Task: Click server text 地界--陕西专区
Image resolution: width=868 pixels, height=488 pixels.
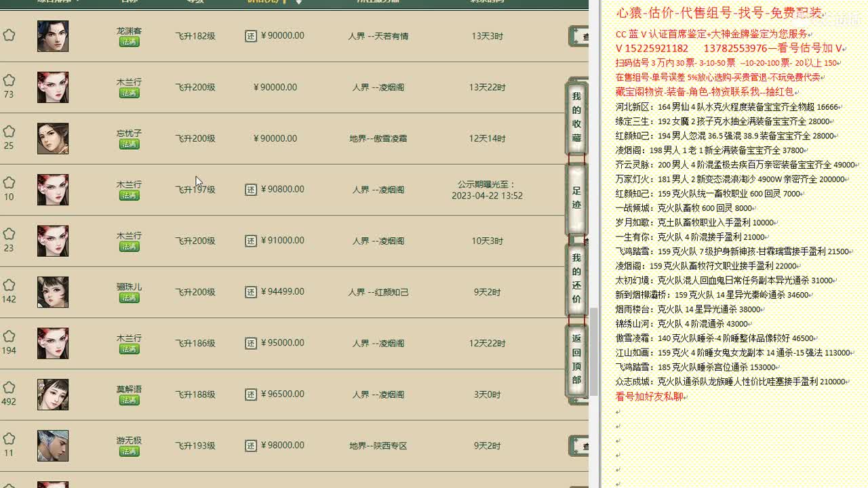Action: (378, 446)
